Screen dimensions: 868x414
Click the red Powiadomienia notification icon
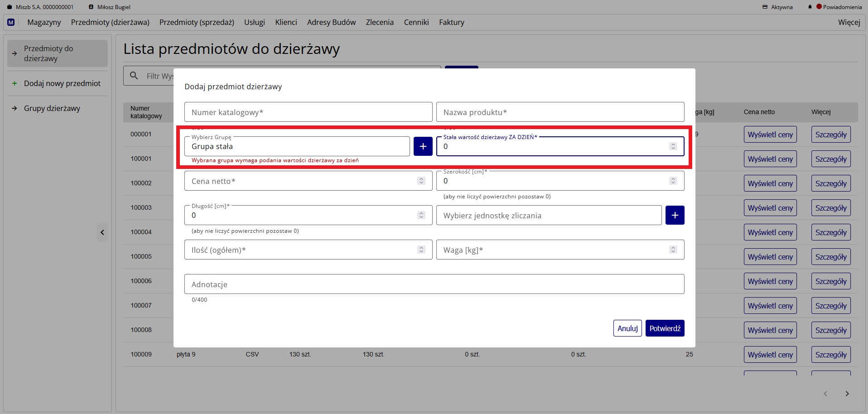[x=819, y=7]
